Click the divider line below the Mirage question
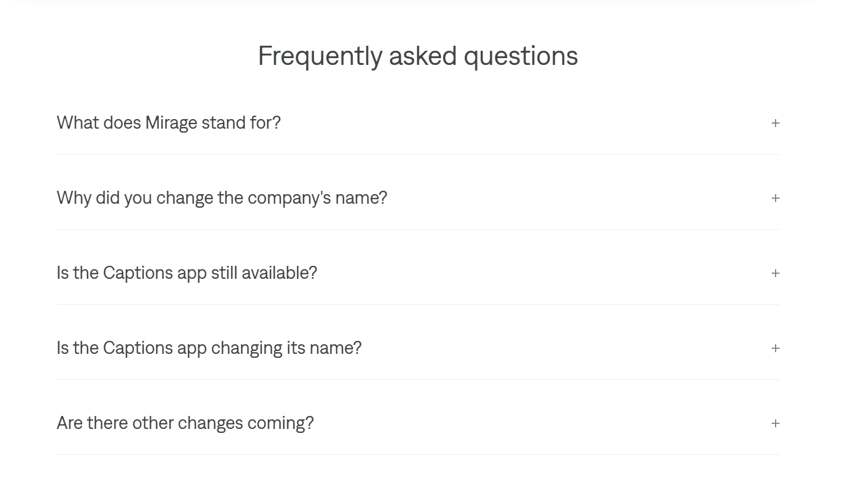853x504 pixels. click(x=417, y=154)
